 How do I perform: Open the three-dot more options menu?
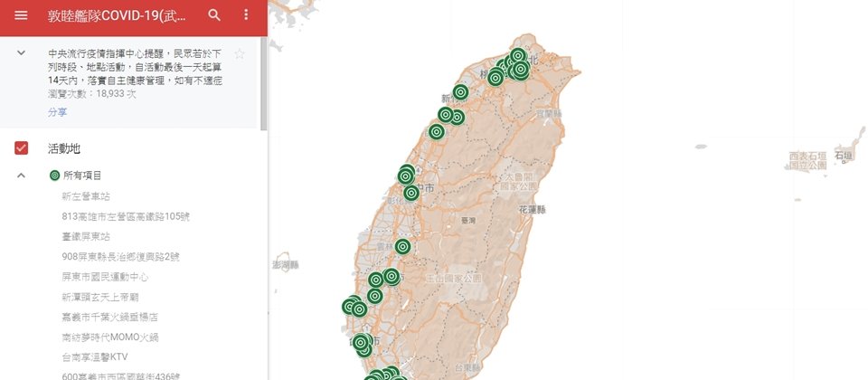point(246,15)
